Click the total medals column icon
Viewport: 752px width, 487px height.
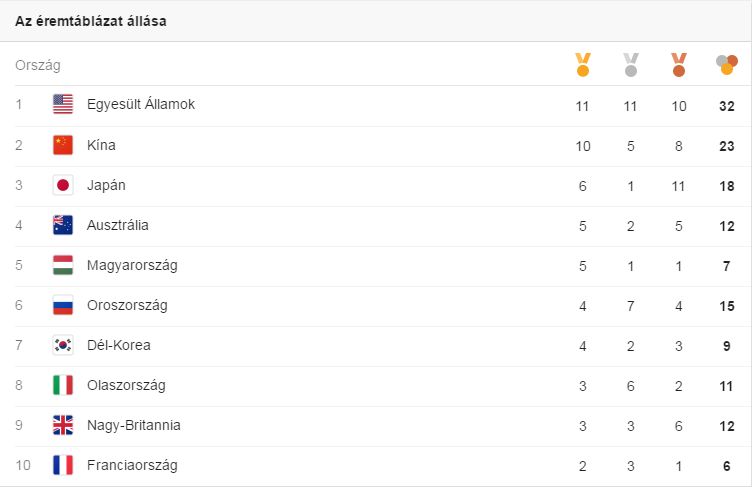pyautogui.click(x=727, y=65)
